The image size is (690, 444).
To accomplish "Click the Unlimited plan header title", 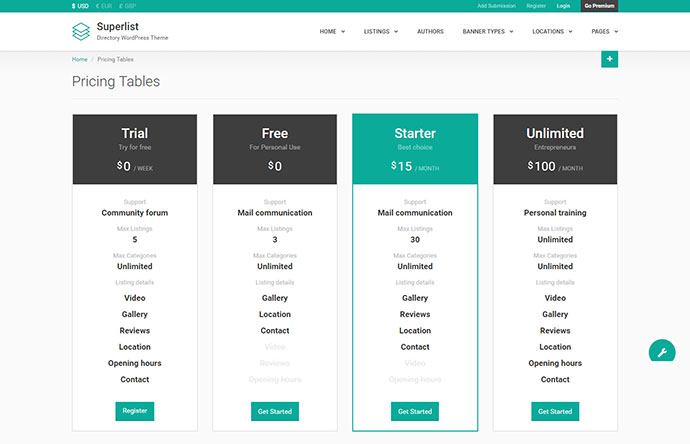I will pyautogui.click(x=555, y=133).
